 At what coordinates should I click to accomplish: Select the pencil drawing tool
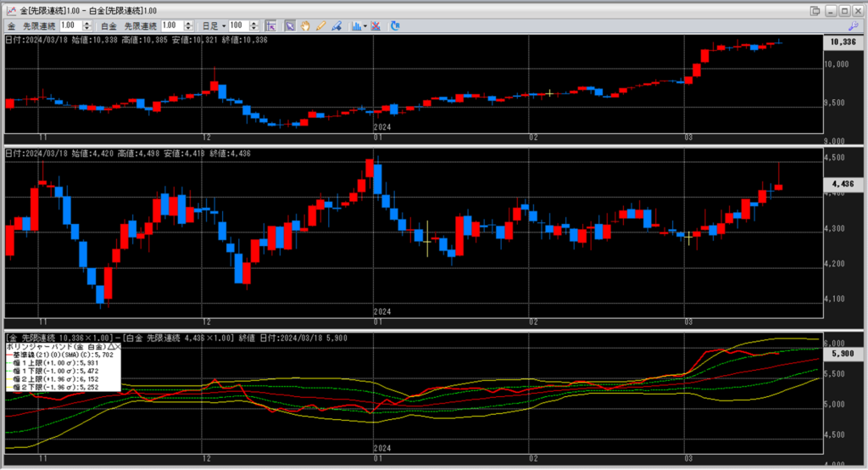tap(321, 26)
